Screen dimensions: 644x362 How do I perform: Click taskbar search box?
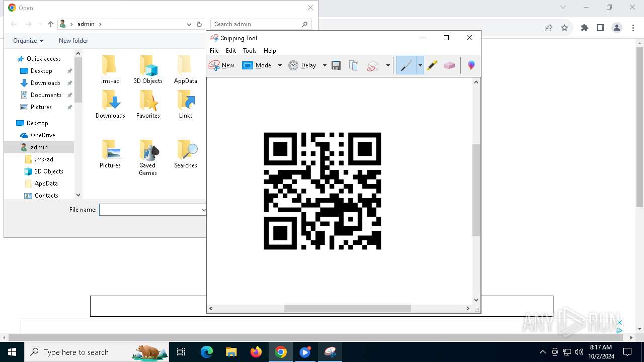(x=97, y=352)
